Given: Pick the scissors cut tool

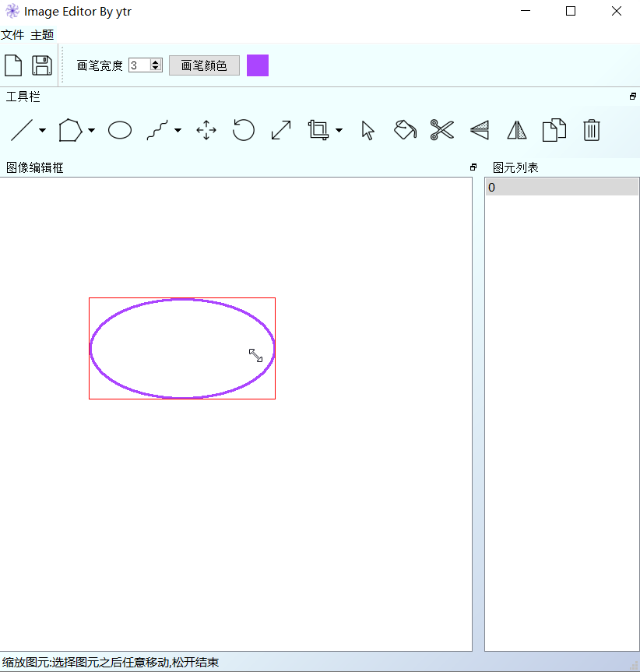Looking at the screenshot, I should (442, 130).
